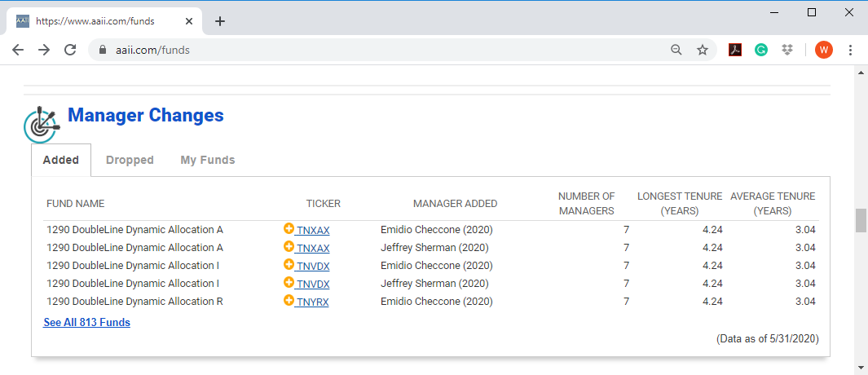Image resolution: width=868 pixels, height=375 pixels.
Task: View site security lock information
Action: [102, 50]
